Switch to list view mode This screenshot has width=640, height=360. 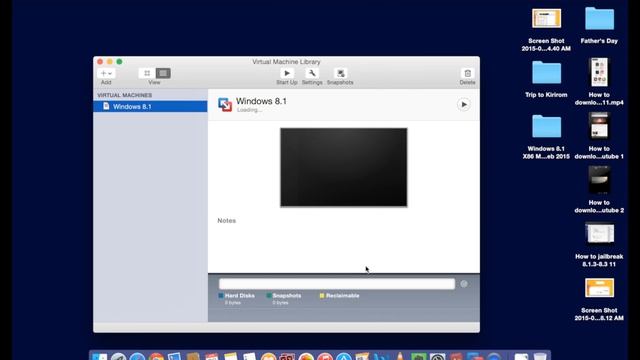tap(163, 73)
